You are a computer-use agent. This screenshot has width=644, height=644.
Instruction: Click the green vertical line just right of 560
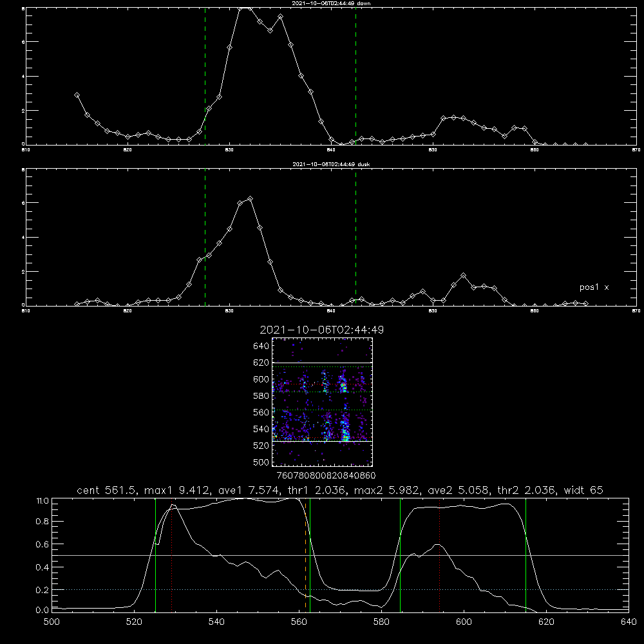[x=310, y=554]
